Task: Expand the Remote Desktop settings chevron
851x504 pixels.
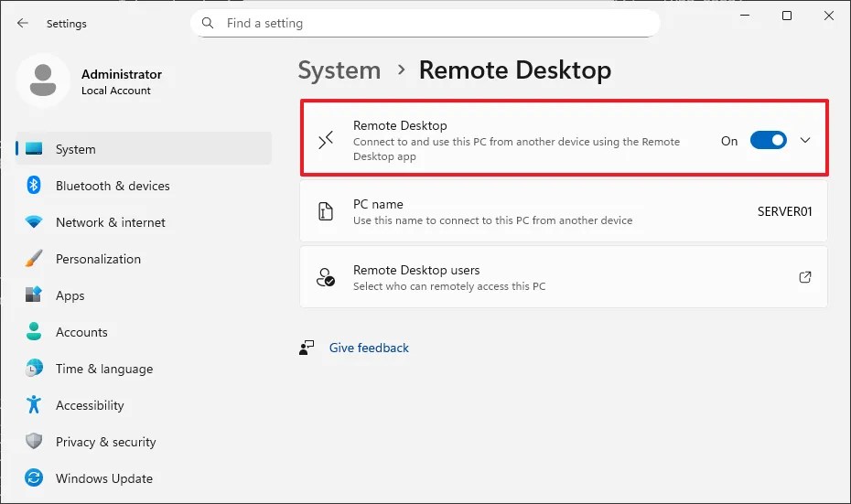Action: [x=805, y=141]
